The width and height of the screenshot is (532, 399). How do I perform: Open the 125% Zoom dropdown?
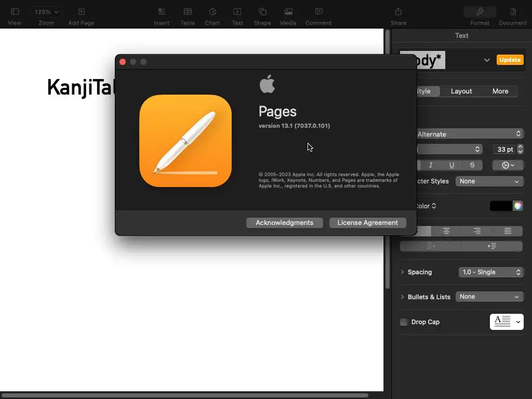(46, 12)
